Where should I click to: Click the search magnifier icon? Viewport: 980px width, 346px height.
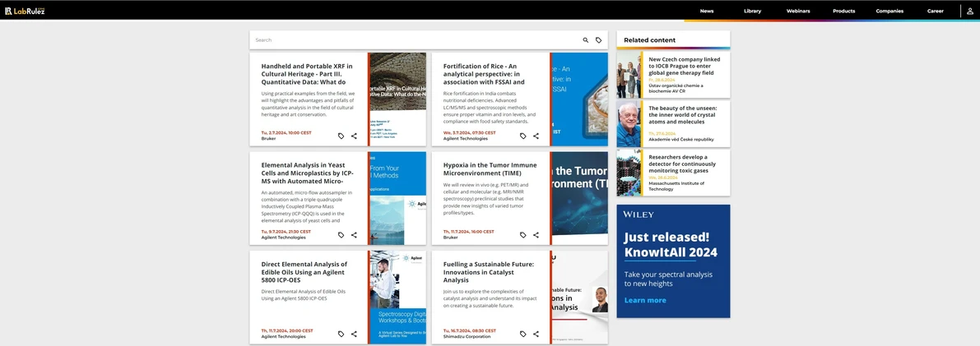586,40
